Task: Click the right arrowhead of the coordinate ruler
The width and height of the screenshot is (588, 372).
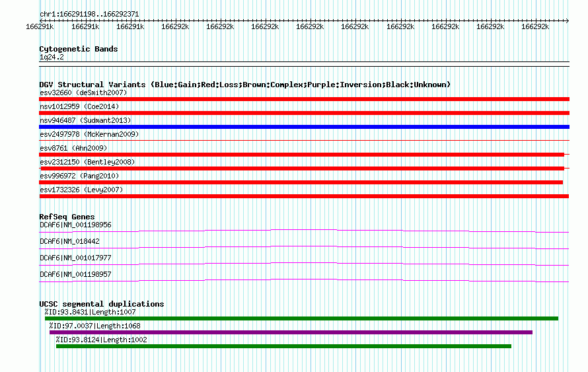Action: tap(568, 20)
